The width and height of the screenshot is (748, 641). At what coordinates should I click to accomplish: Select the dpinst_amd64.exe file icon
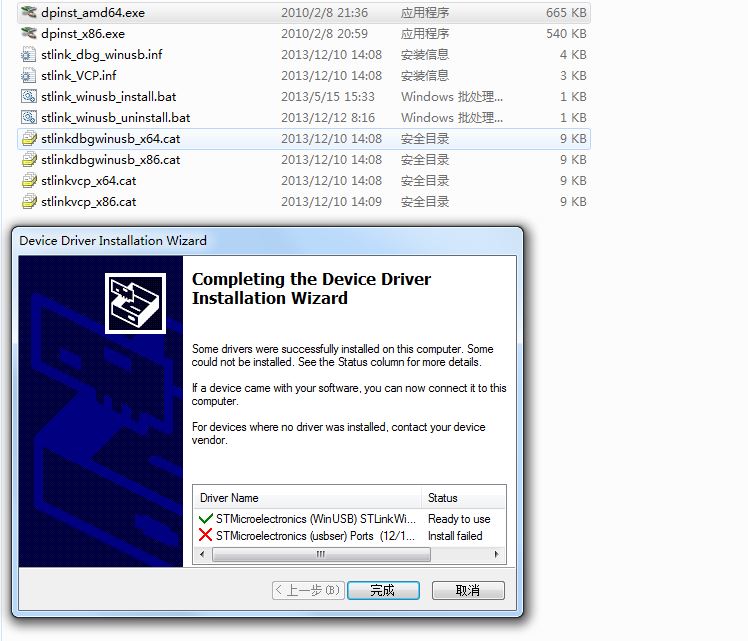coord(29,12)
